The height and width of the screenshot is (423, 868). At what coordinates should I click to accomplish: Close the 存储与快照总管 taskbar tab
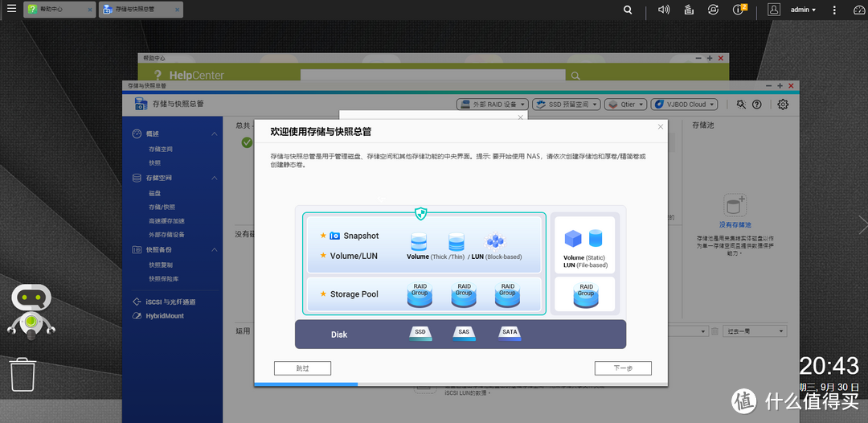pos(175,10)
